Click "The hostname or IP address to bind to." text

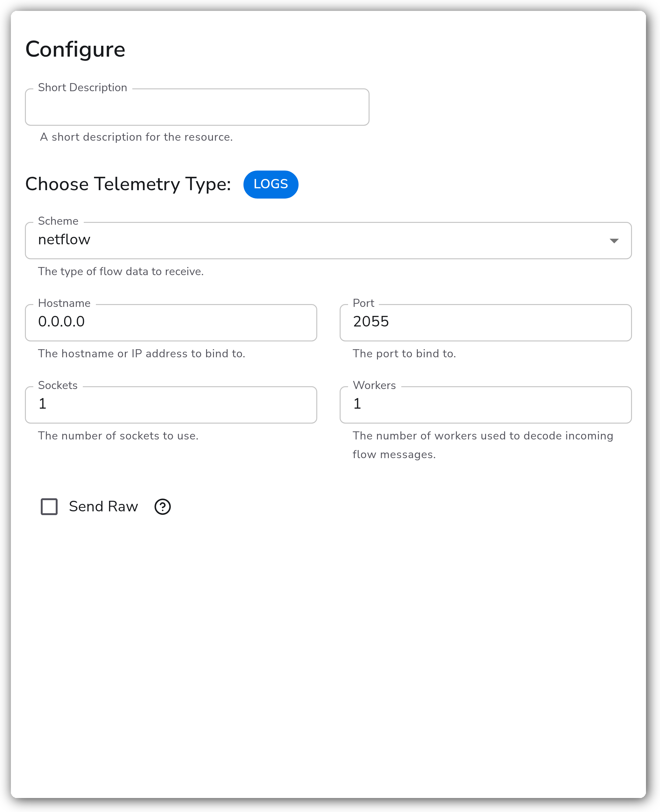tap(141, 353)
